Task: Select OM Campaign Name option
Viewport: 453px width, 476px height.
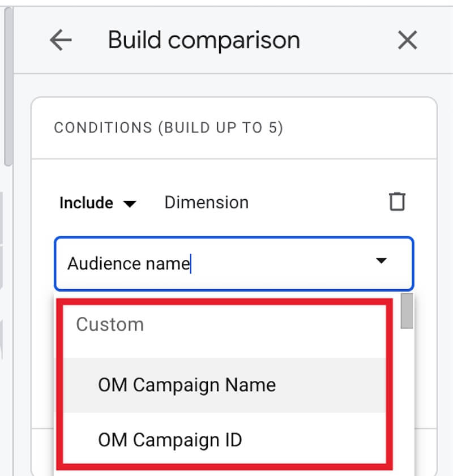Action: coord(187,385)
